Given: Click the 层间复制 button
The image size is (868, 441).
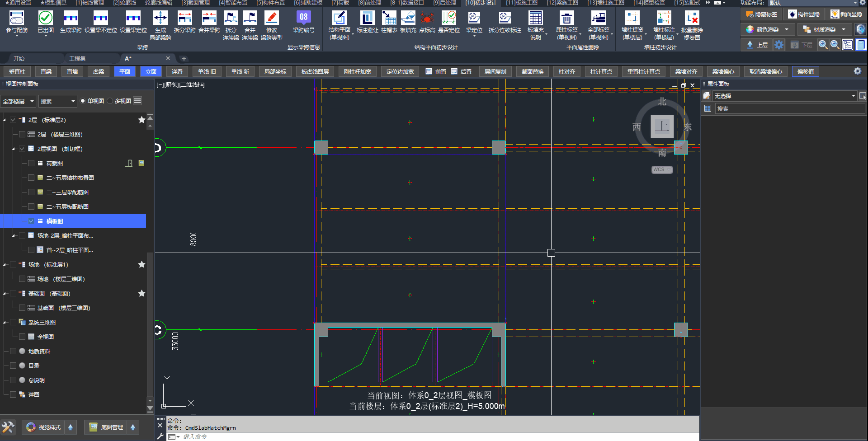Looking at the screenshot, I should (x=495, y=72).
